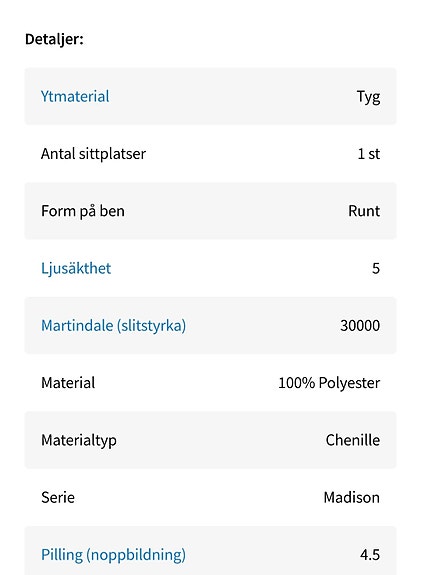This screenshot has width=421, height=575.
Task: Click the Material row label
Action: point(68,383)
